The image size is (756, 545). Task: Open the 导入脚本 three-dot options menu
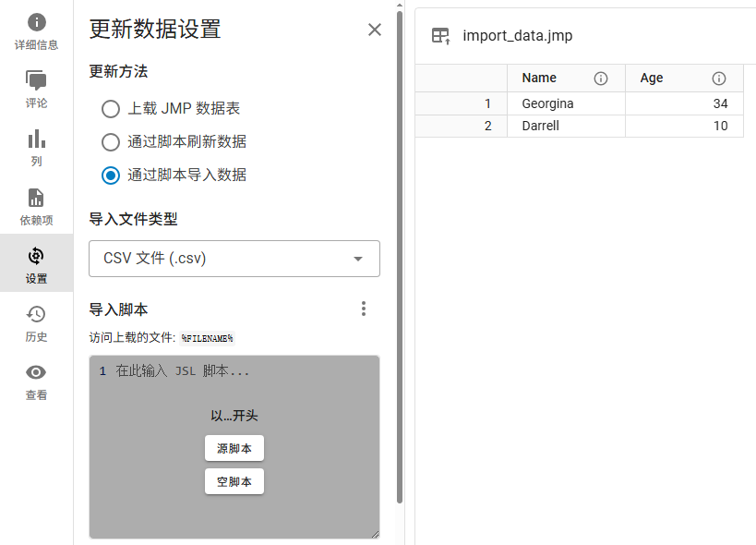[364, 309]
